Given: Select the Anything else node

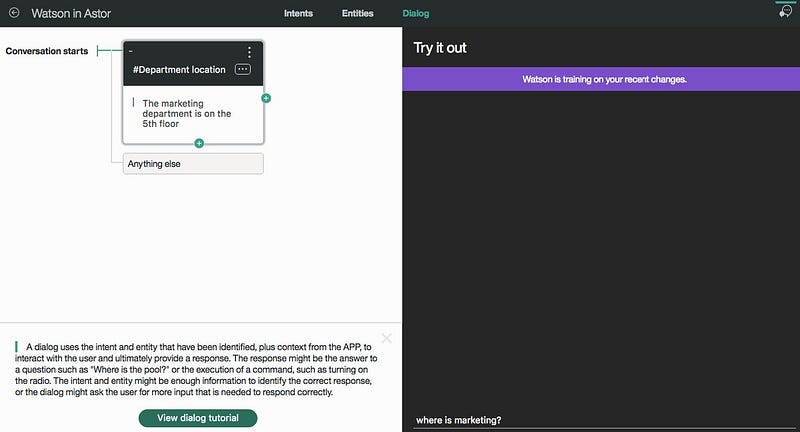Looking at the screenshot, I should (x=193, y=164).
